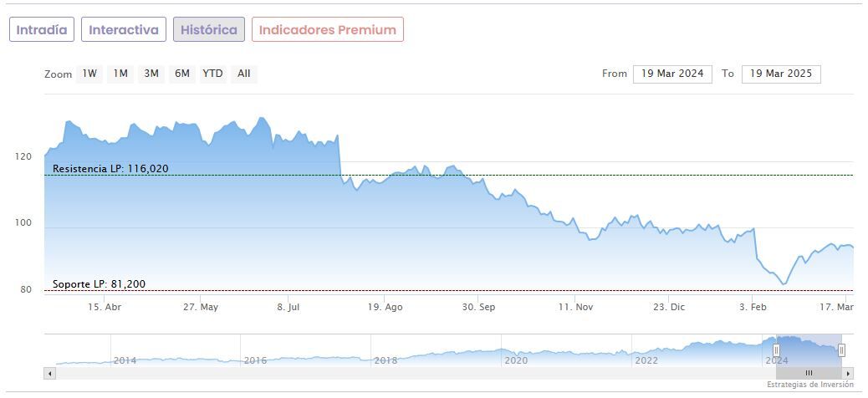Open Estrategias de Inversión credits link

tap(809, 385)
